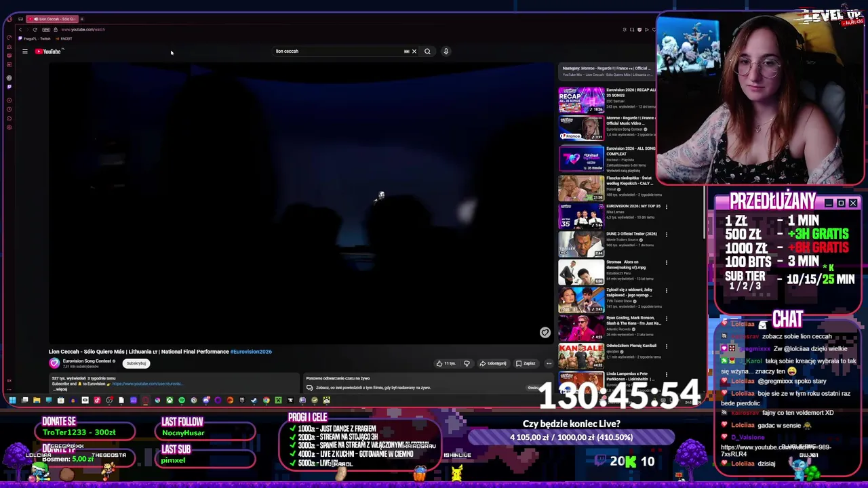The width and height of the screenshot is (868, 488).
Task: Open DUNE 3 Official Trailer thumbnail
Action: tap(581, 245)
